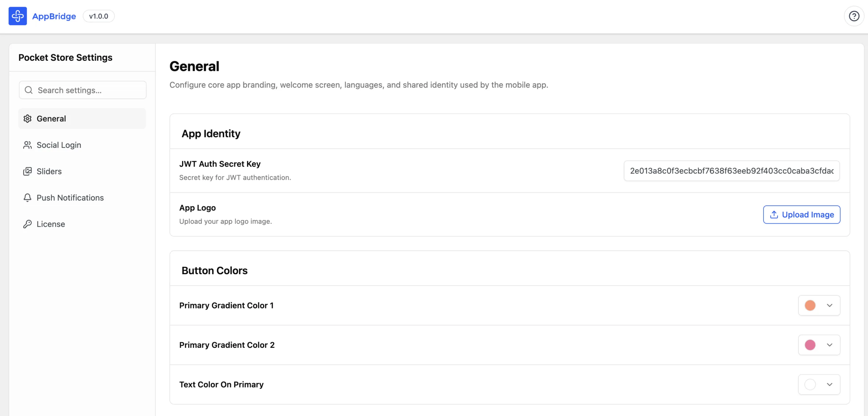Click the Sliders images icon
Image resolution: width=868 pixels, height=416 pixels.
[x=27, y=171]
